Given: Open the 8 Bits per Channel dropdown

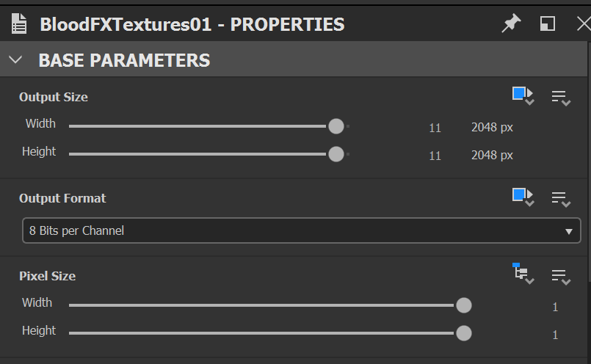Looking at the screenshot, I should (301, 230).
